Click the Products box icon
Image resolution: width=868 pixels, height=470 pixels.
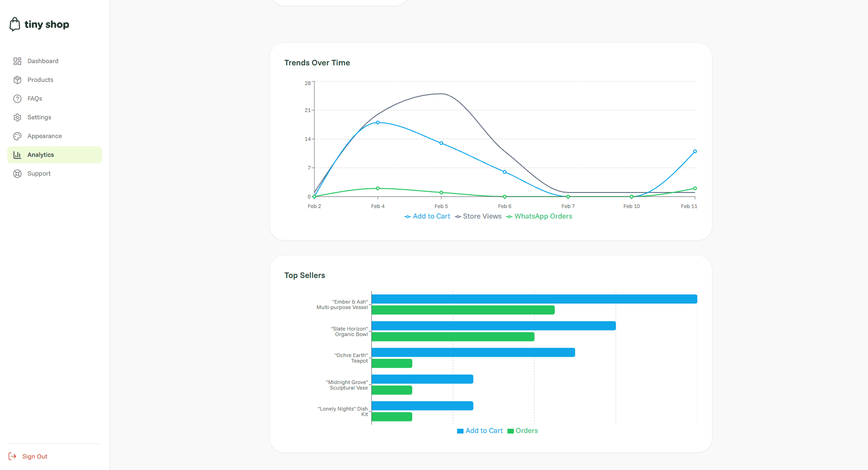coord(17,80)
